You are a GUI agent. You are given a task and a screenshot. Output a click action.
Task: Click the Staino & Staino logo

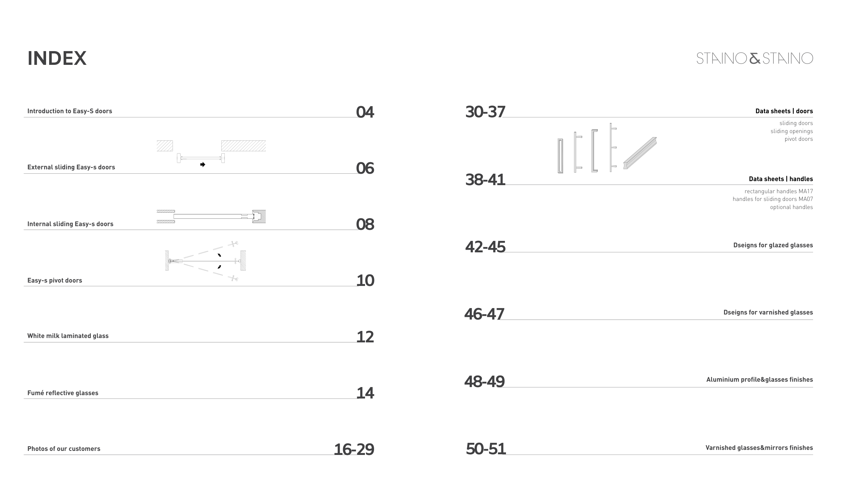[x=754, y=58]
